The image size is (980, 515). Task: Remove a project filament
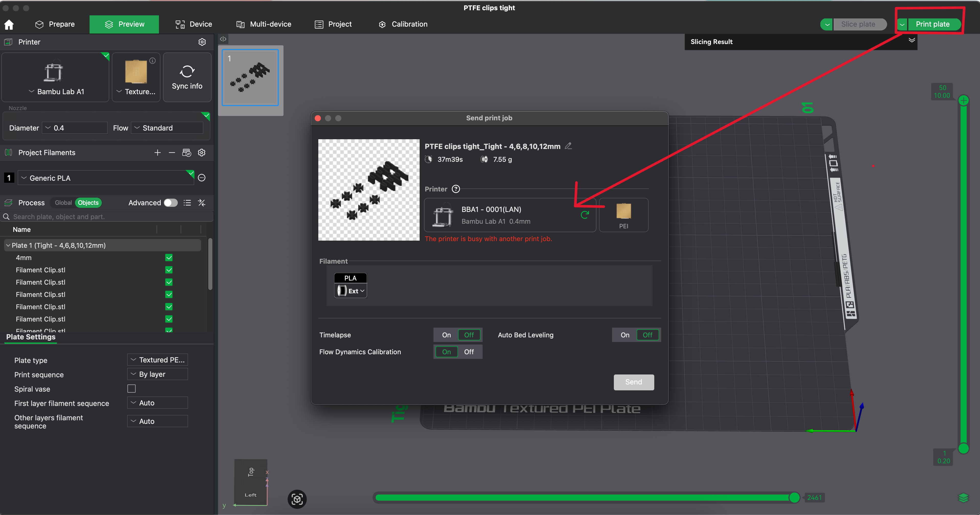point(172,153)
